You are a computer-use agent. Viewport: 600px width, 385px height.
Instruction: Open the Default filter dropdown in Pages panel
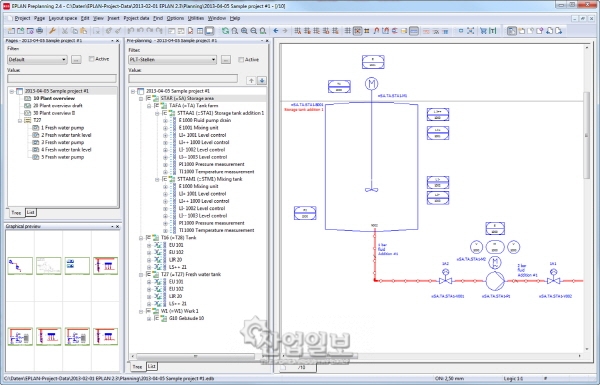point(37,60)
